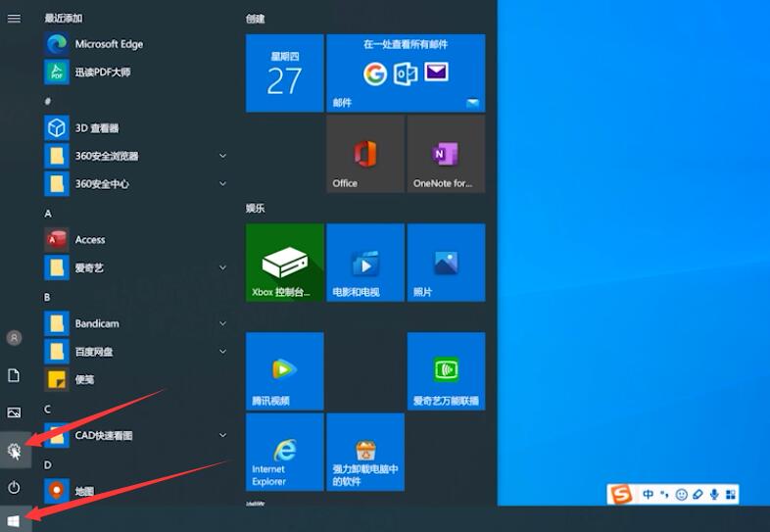The image size is (770, 532).
Task: Click the 最近添加 heading
Action: coord(64,19)
